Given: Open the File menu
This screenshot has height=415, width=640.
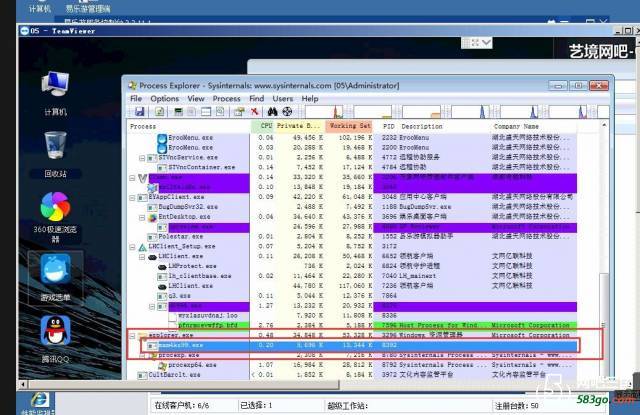Looking at the screenshot, I should pos(136,99).
